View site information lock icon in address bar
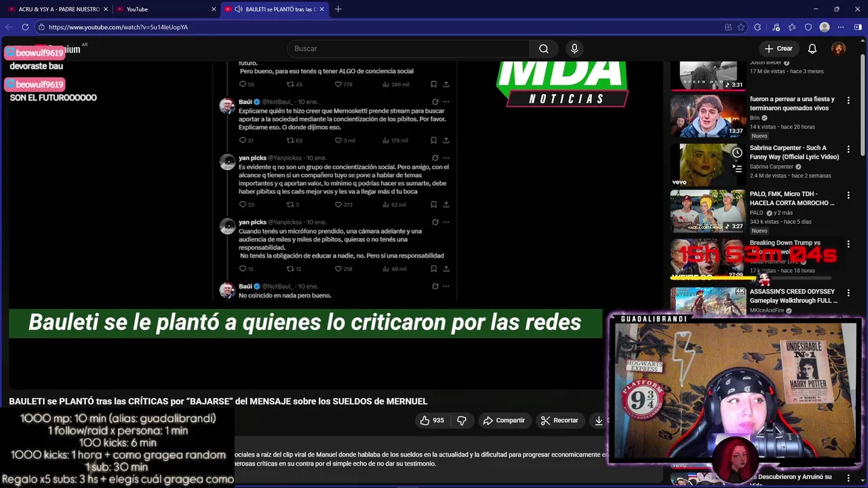The height and width of the screenshot is (488, 868). pos(41,27)
